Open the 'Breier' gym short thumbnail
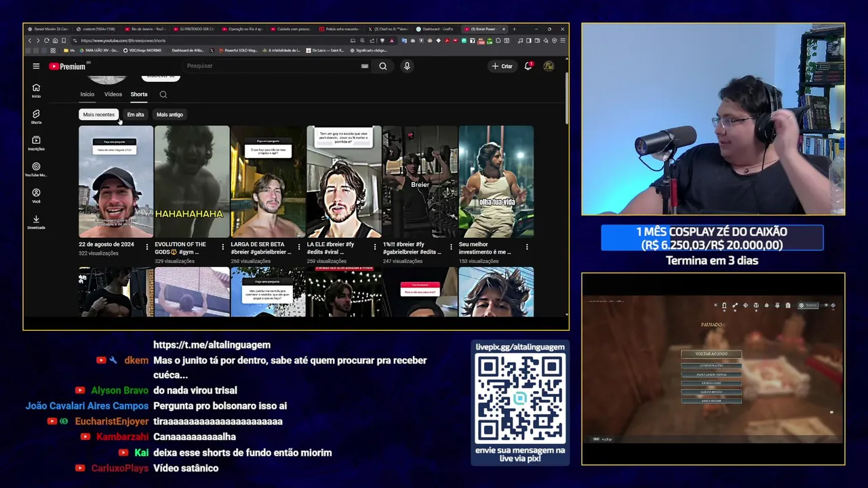 pos(420,182)
